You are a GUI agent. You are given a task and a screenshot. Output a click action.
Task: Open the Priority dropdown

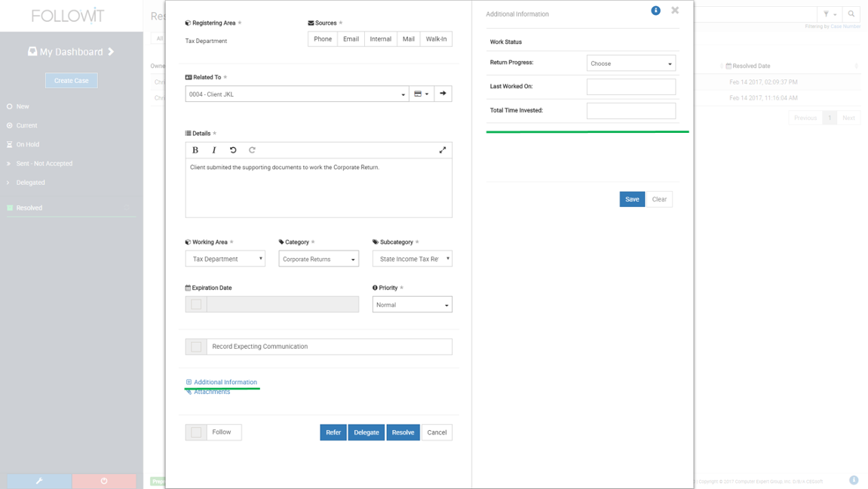tap(412, 305)
